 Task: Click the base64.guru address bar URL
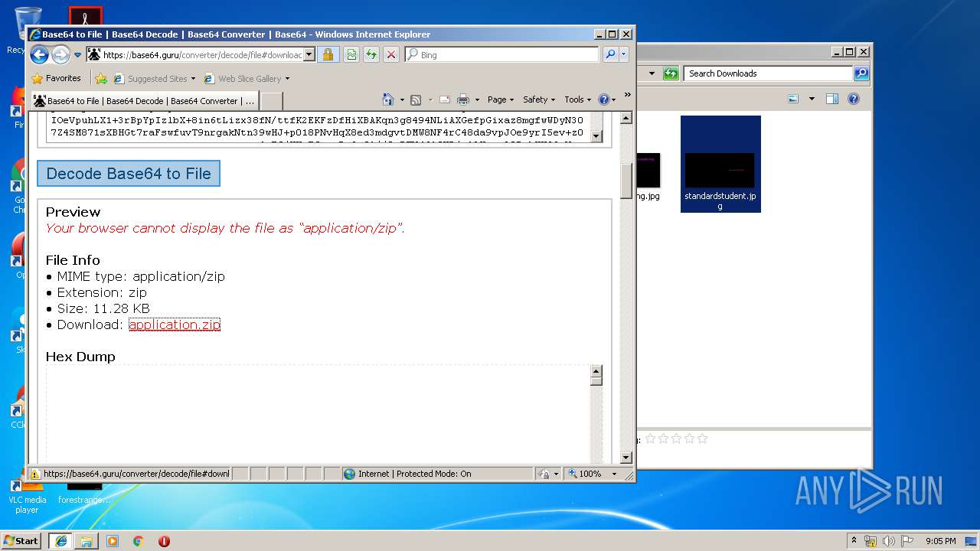coord(202,55)
